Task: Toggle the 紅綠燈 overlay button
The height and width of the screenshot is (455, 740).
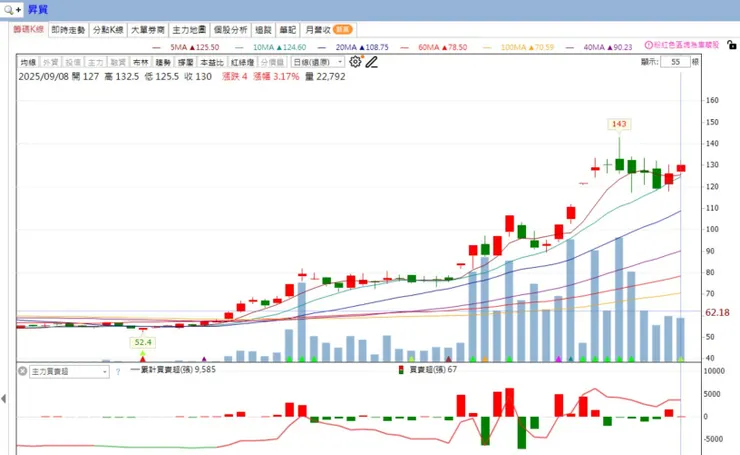Action: coord(242,62)
